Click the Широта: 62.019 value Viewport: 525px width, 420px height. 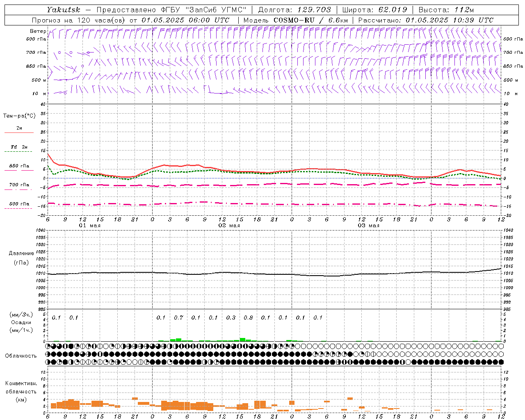point(374,9)
